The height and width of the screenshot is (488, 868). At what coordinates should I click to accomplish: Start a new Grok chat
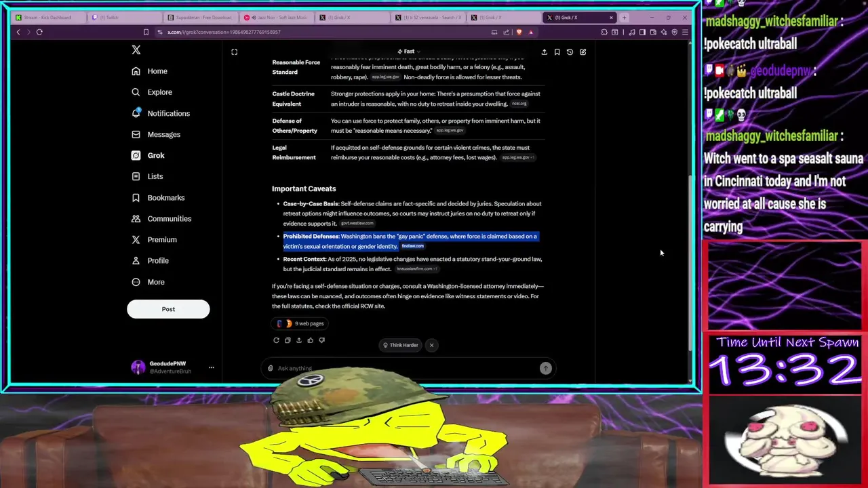click(x=583, y=52)
